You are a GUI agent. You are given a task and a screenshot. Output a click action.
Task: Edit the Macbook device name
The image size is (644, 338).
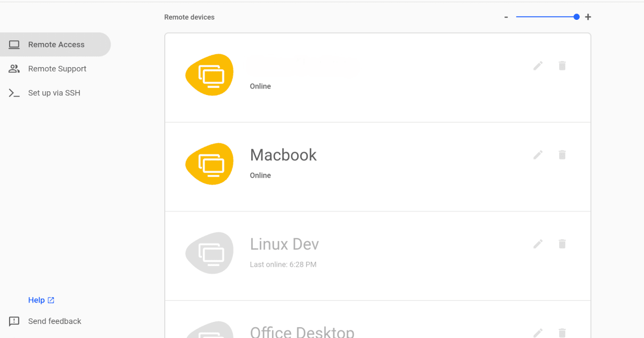point(538,155)
